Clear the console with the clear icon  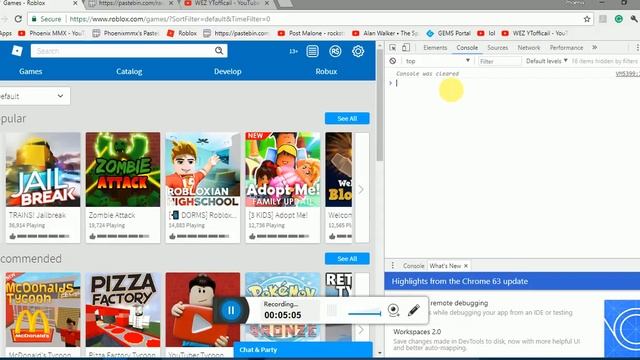click(393, 61)
